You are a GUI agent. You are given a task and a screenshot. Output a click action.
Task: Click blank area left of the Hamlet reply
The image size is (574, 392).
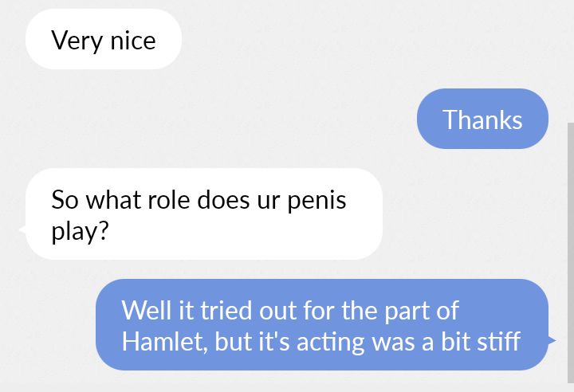click(x=48, y=325)
